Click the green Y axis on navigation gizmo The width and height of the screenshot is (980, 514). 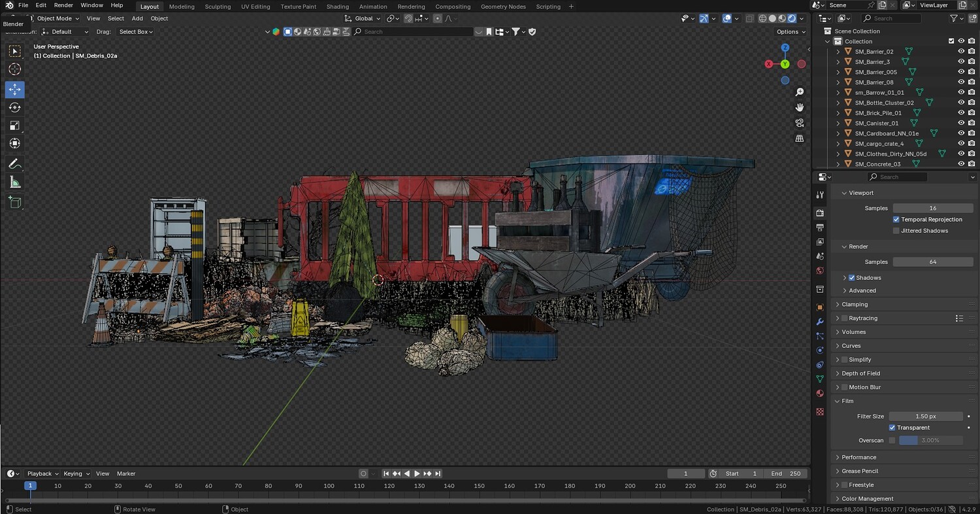tap(785, 64)
